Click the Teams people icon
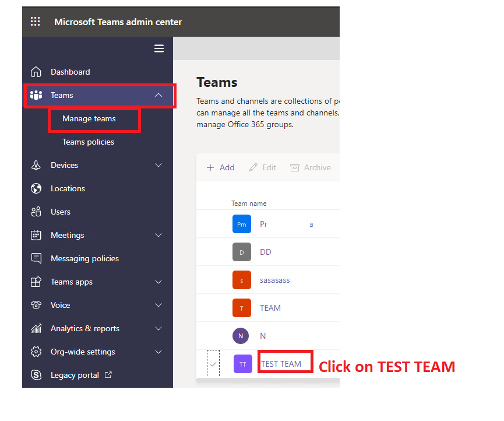Image resolution: width=504 pixels, height=421 pixels. click(36, 95)
